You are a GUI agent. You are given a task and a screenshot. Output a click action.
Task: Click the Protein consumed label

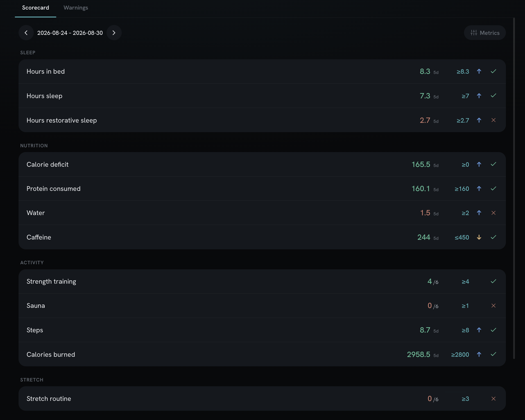53,189
